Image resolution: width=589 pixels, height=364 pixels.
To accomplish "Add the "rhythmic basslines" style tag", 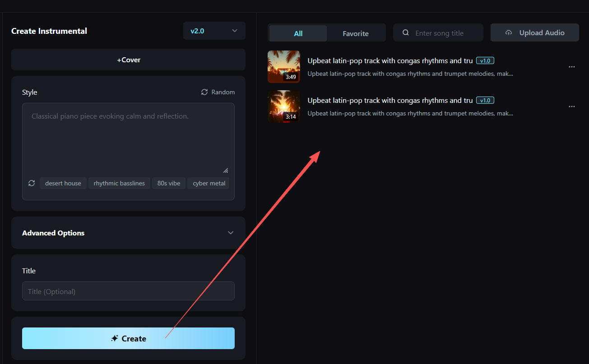I will point(119,183).
